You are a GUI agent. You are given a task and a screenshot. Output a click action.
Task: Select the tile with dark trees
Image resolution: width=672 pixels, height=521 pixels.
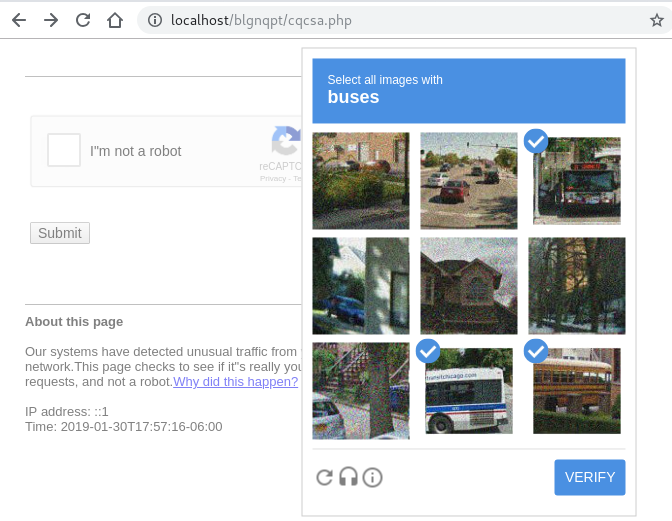pos(576,286)
